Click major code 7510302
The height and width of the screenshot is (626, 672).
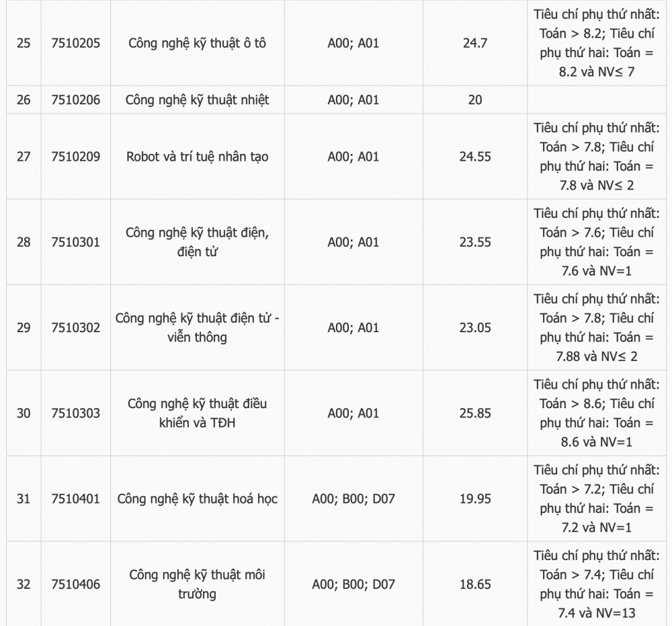point(75,327)
